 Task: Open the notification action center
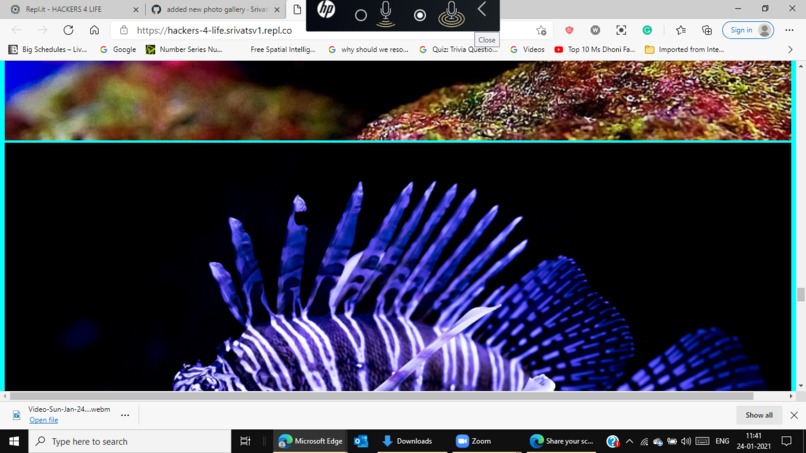[786, 441]
